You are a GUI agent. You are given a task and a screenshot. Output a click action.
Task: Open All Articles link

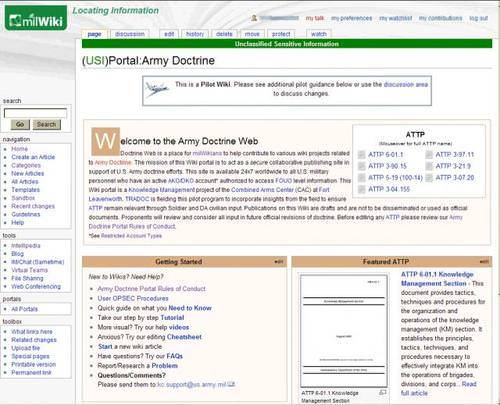(25, 182)
